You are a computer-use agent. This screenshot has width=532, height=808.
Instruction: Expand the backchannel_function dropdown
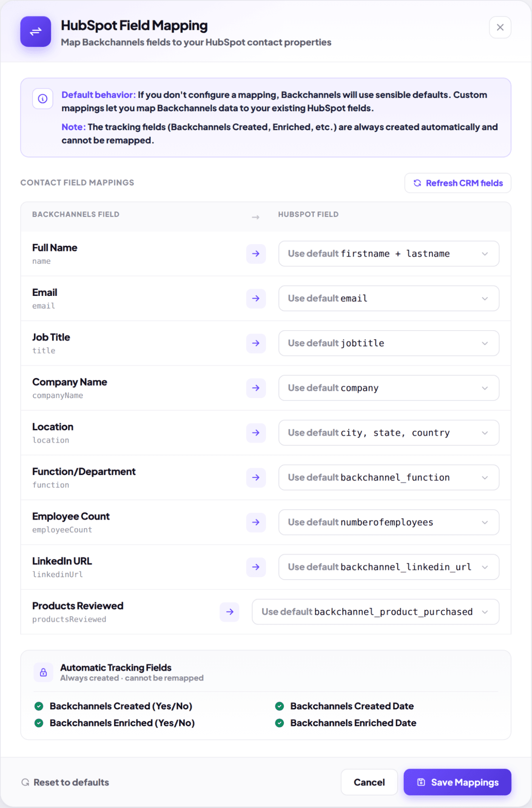coord(388,478)
